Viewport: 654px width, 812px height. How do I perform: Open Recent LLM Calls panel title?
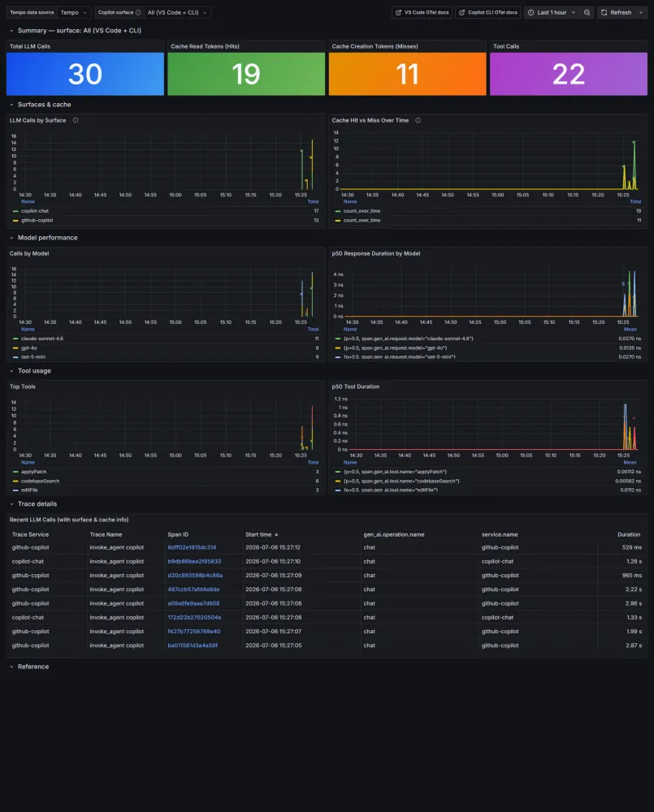tap(69, 520)
